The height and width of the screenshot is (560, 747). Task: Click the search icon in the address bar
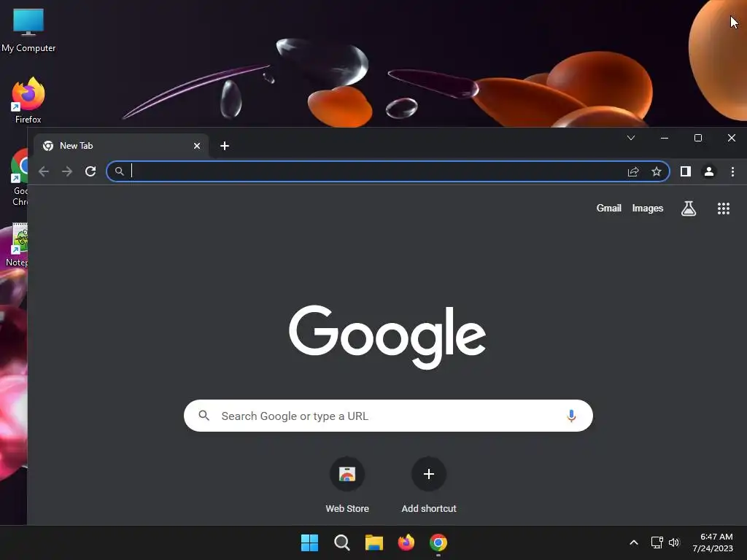coord(120,171)
